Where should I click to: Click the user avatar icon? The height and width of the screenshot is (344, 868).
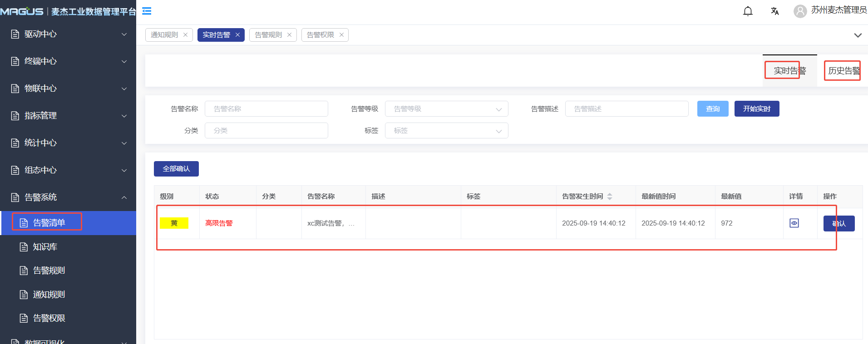pos(800,11)
